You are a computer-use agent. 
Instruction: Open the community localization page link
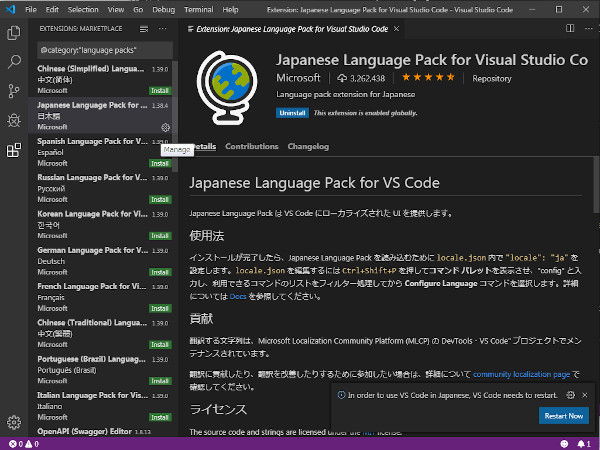pyautogui.click(x=521, y=374)
